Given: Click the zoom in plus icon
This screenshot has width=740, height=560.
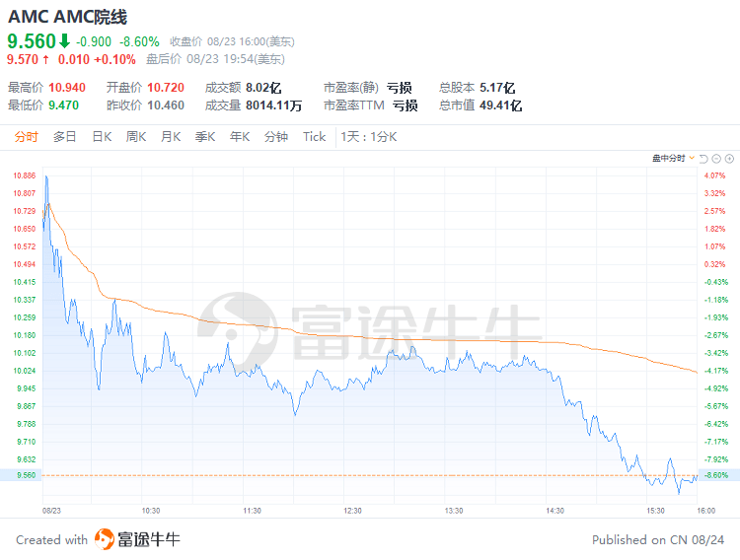Looking at the screenshot, I should pyautogui.click(x=729, y=159).
